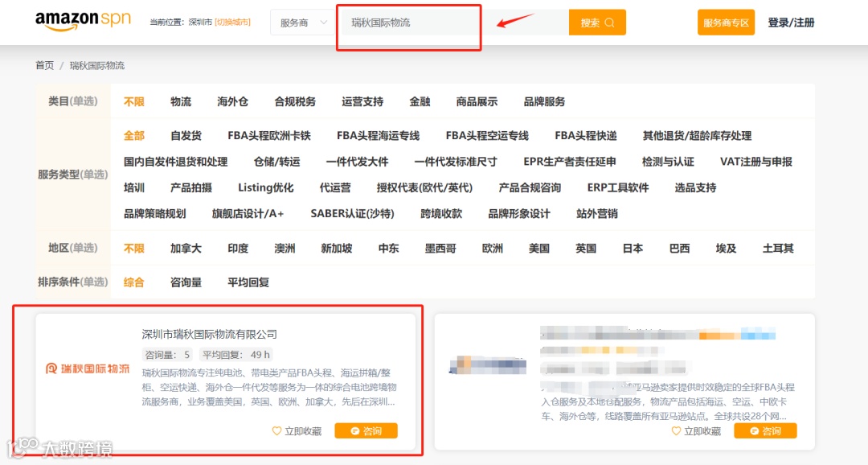
Task: Filter by 授权代表(欧代/英代)
Action: (424, 187)
